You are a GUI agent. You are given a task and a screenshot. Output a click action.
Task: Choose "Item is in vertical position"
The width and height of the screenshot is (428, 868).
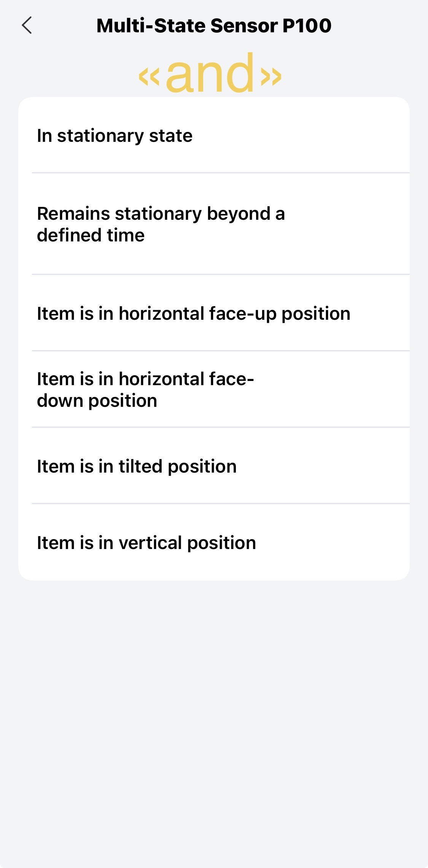point(214,543)
